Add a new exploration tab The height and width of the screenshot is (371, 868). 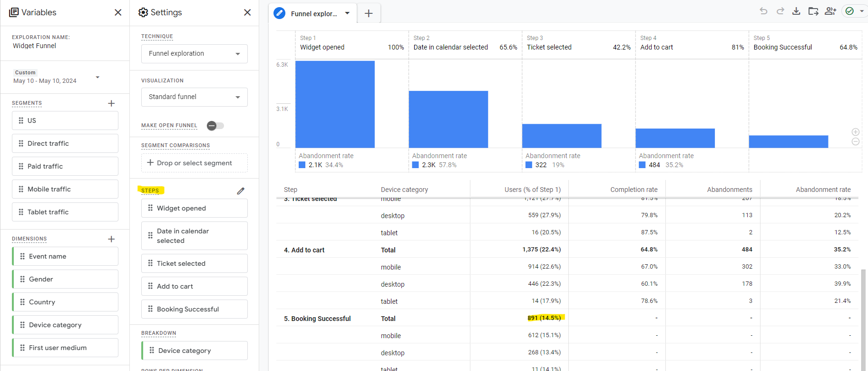[369, 13]
